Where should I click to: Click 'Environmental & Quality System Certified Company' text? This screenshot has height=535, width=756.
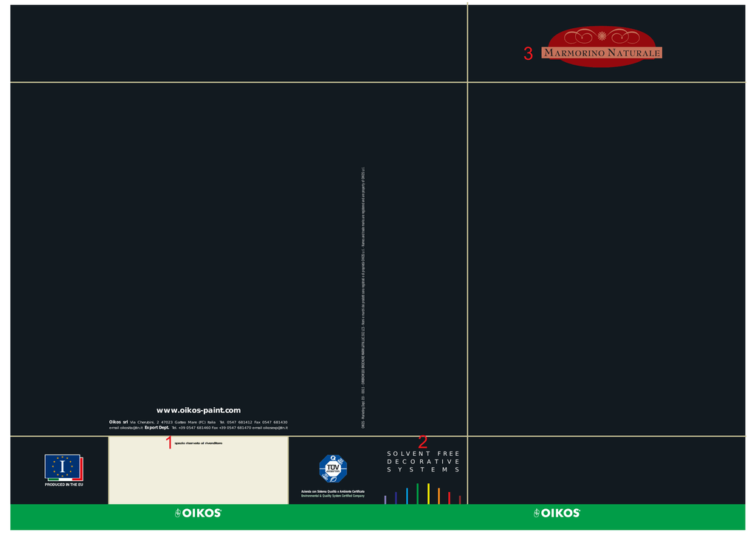(x=333, y=495)
